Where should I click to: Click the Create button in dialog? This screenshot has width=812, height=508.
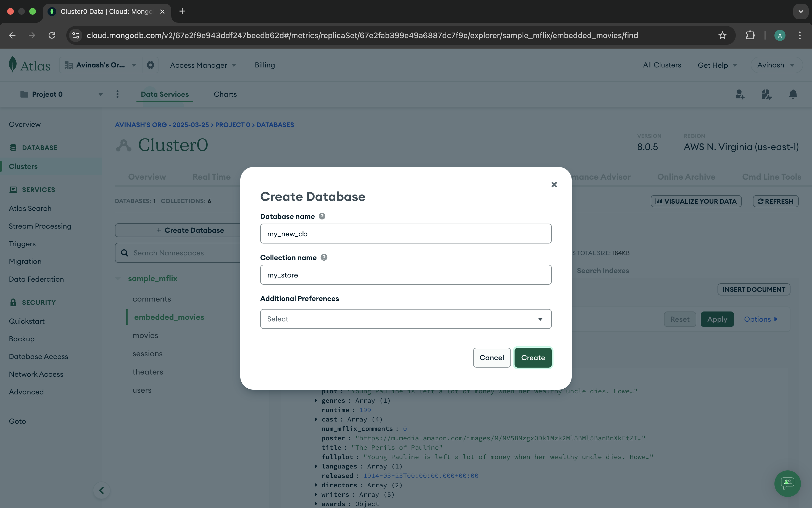point(533,357)
